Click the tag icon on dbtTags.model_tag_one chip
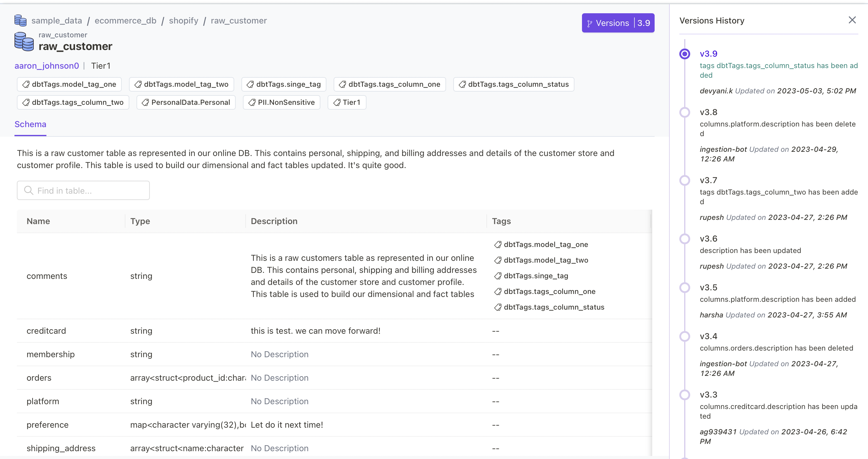 pyautogui.click(x=26, y=84)
